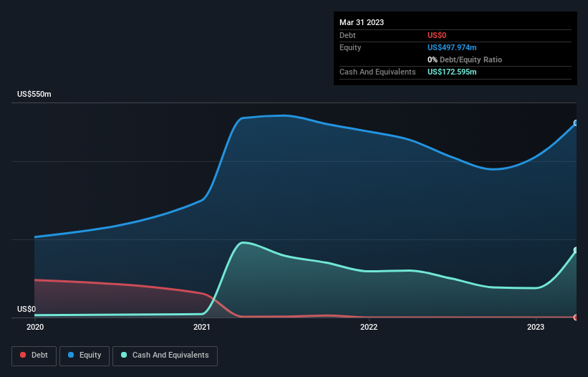Screen dimensions: 588x377
Task: Click the 2023 x-axis label
Action: [536, 327]
